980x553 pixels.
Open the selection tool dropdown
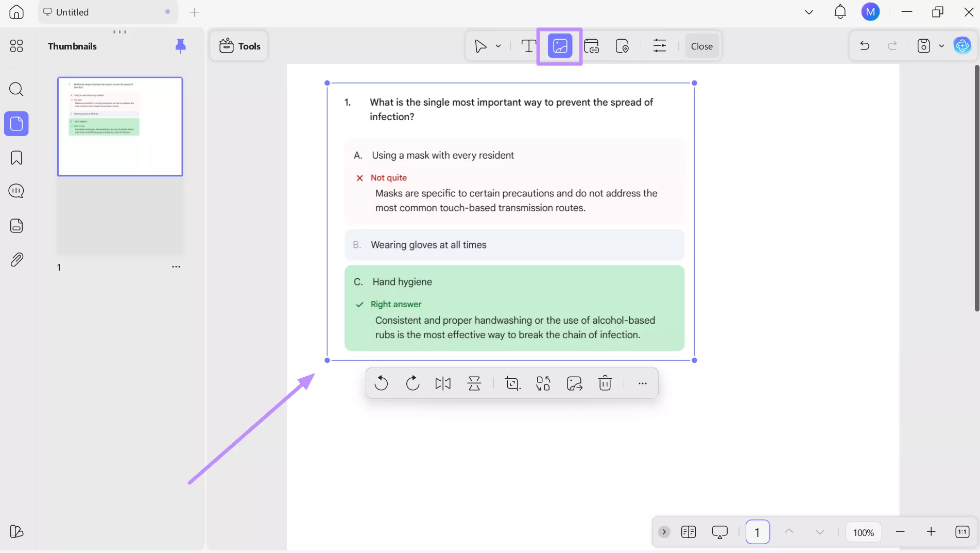click(497, 46)
